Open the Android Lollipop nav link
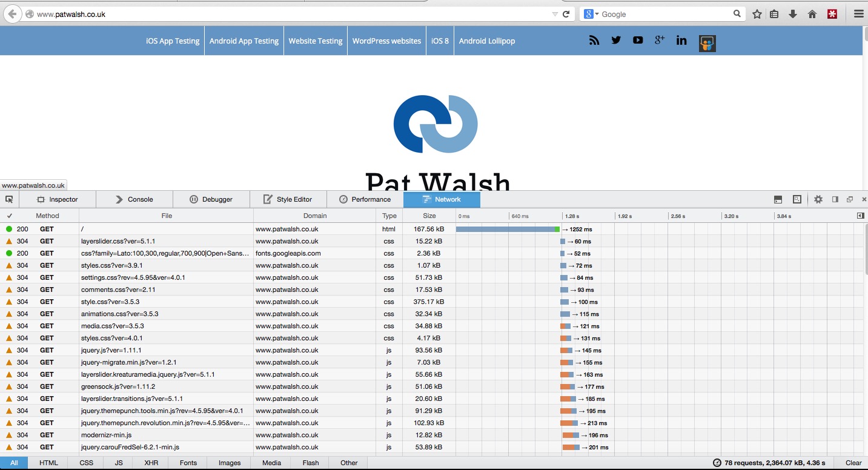Screen dimensions: 868x470 [x=487, y=41]
